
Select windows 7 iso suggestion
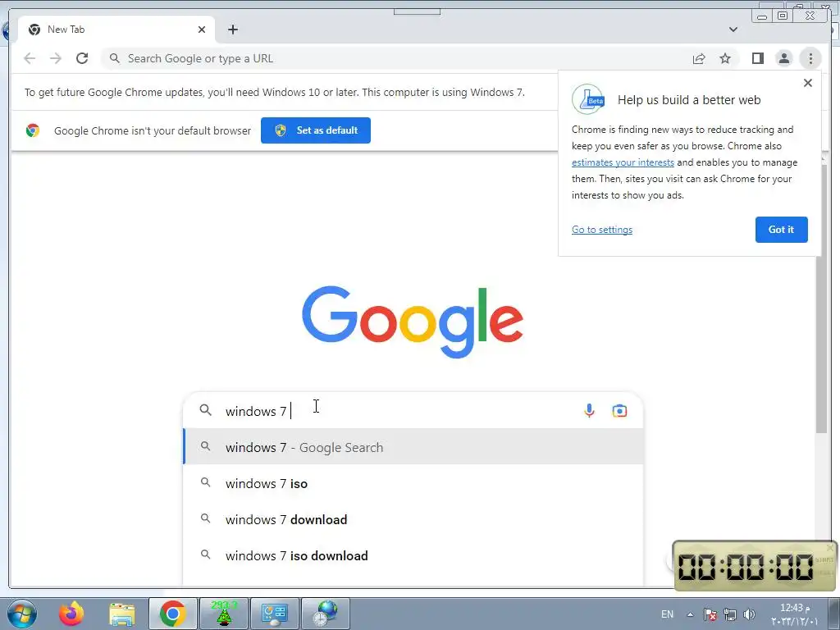pyautogui.click(x=413, y=483)
